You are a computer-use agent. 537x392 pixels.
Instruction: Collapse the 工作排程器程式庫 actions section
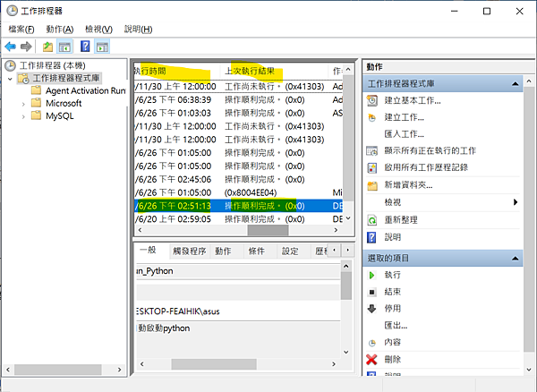(516, 84)
